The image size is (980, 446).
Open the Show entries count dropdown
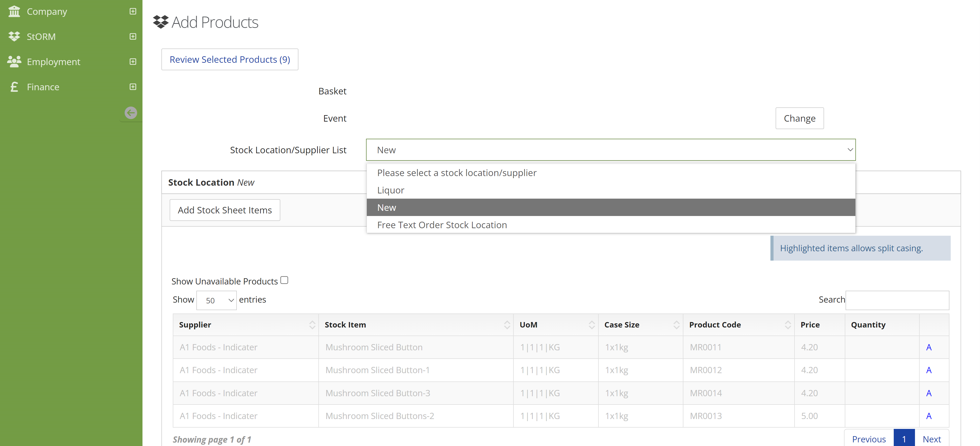pos(217,300)
